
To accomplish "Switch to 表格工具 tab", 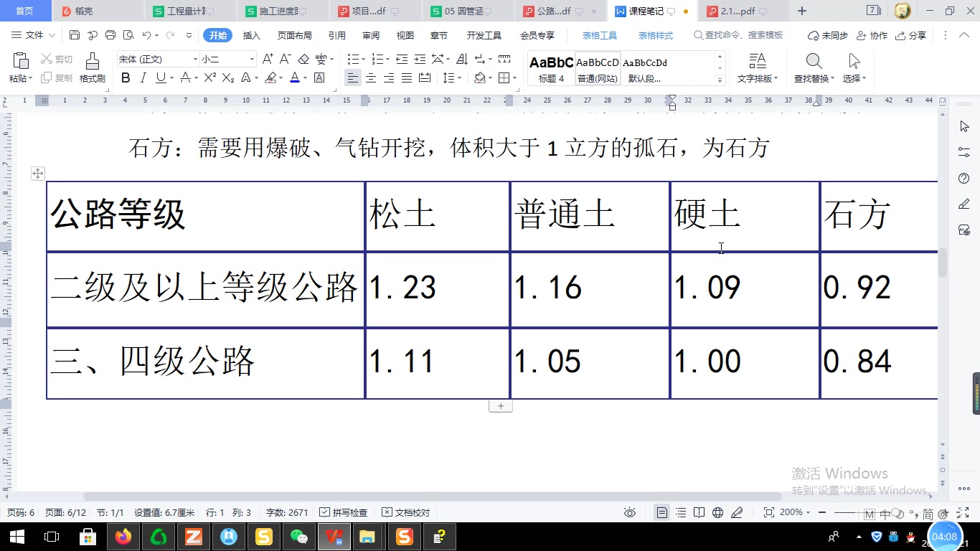I will tap(600, 35).
